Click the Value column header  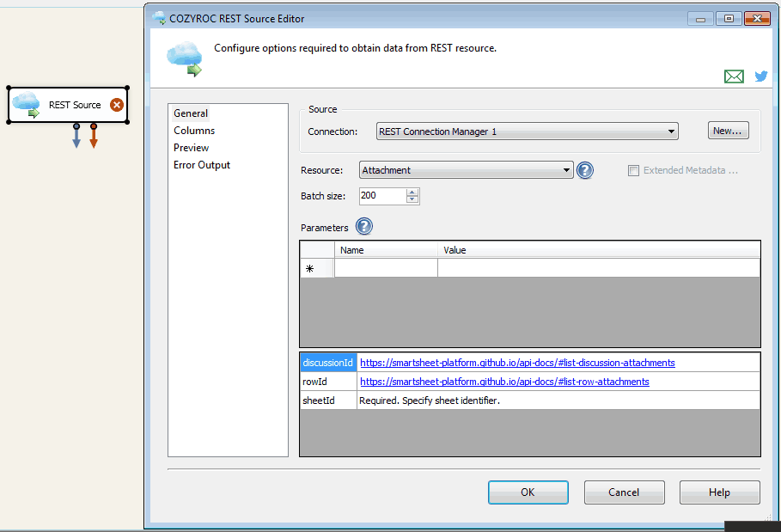(599, 250)
